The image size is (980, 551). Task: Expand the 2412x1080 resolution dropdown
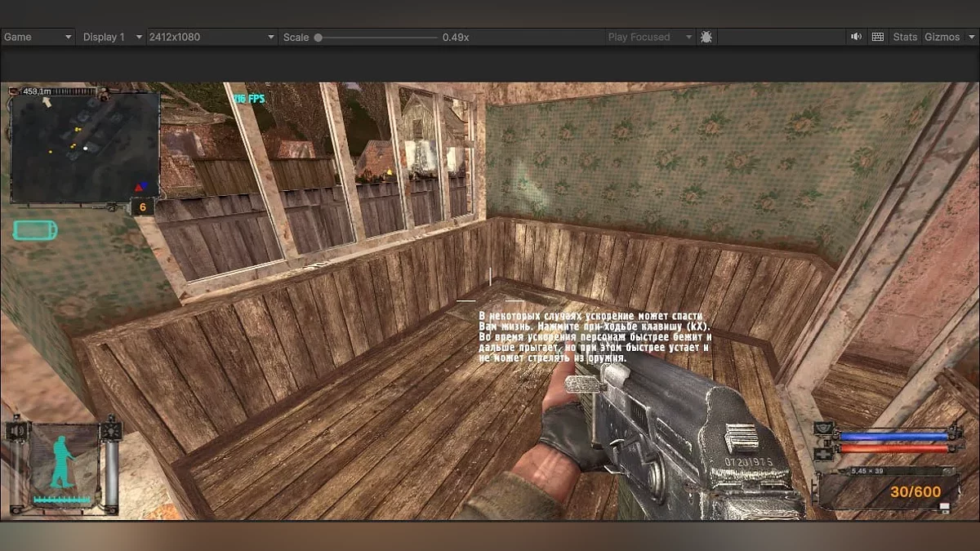pos(212,38)
